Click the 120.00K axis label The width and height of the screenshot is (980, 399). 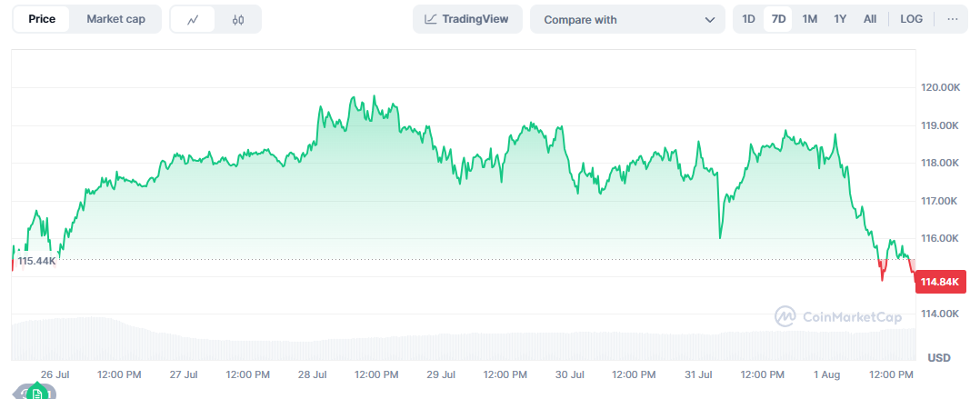941,87
